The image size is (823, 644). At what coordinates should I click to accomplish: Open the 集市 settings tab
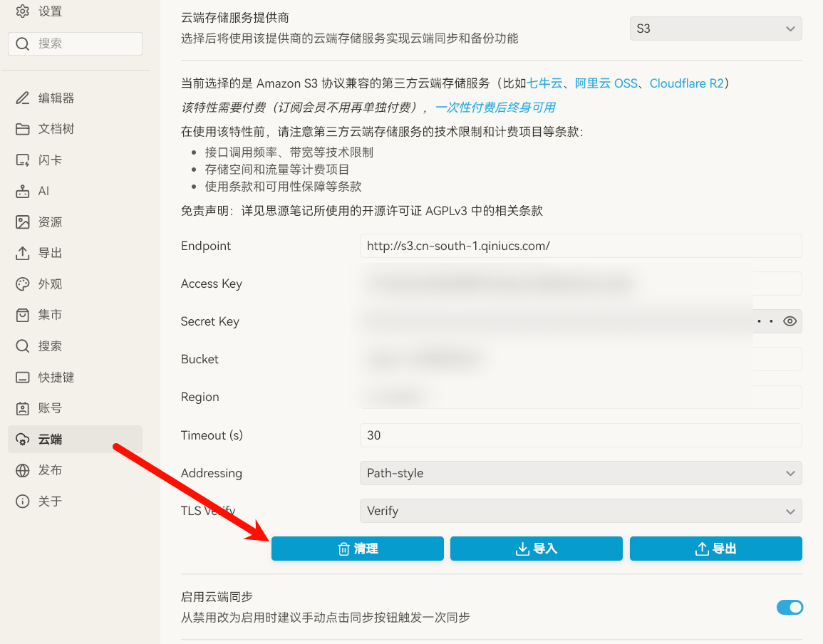click(75, 315)
